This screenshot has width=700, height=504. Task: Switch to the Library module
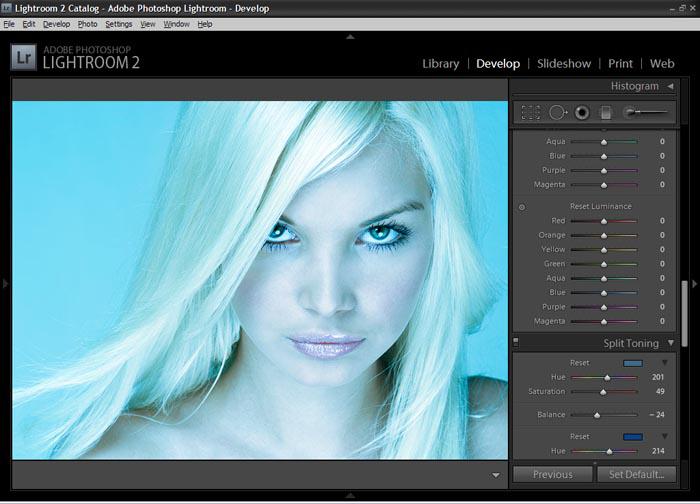[x=441, y=64]
